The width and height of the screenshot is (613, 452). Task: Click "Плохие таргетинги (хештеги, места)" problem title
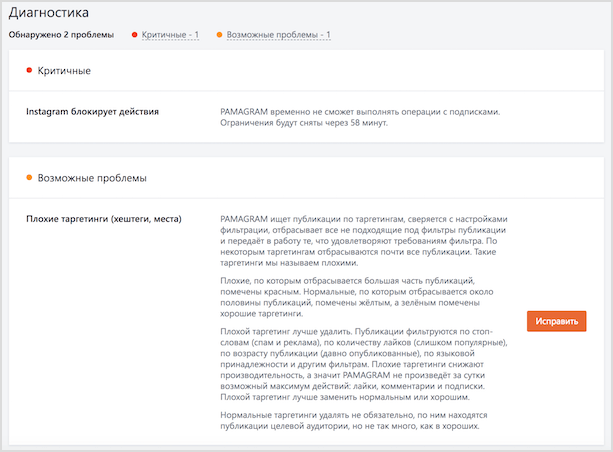click(104, 218)
